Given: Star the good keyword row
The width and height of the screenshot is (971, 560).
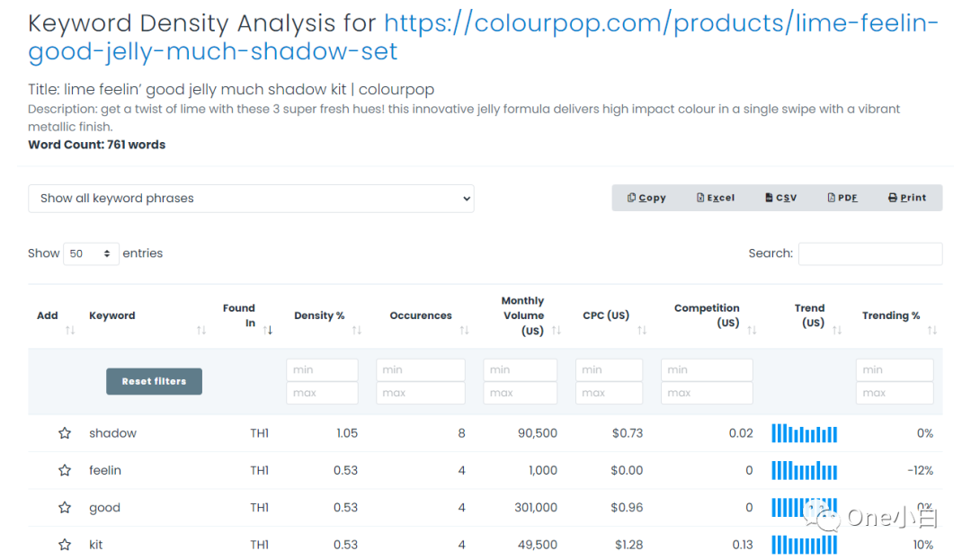Looking at the screenshot, I should click(x=65, y=507).
